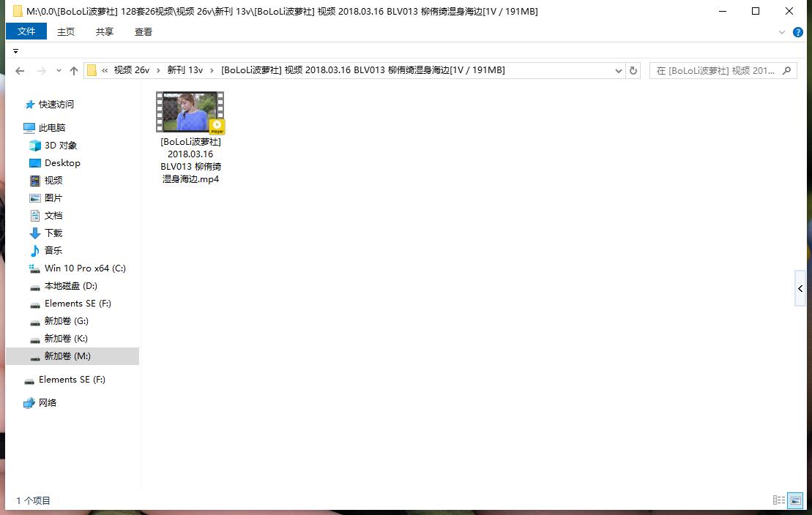Viewport: 812px width, 515px height.
Task: Show hidden breadcrumb parents with double chevron
Action: click(105, 70)
